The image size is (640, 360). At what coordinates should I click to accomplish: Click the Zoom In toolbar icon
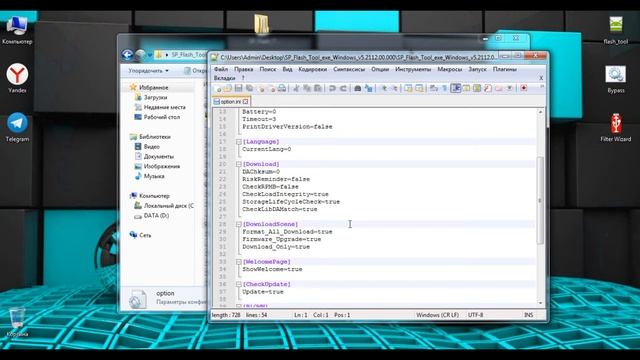pyautogui.click(x=384, y=88)
